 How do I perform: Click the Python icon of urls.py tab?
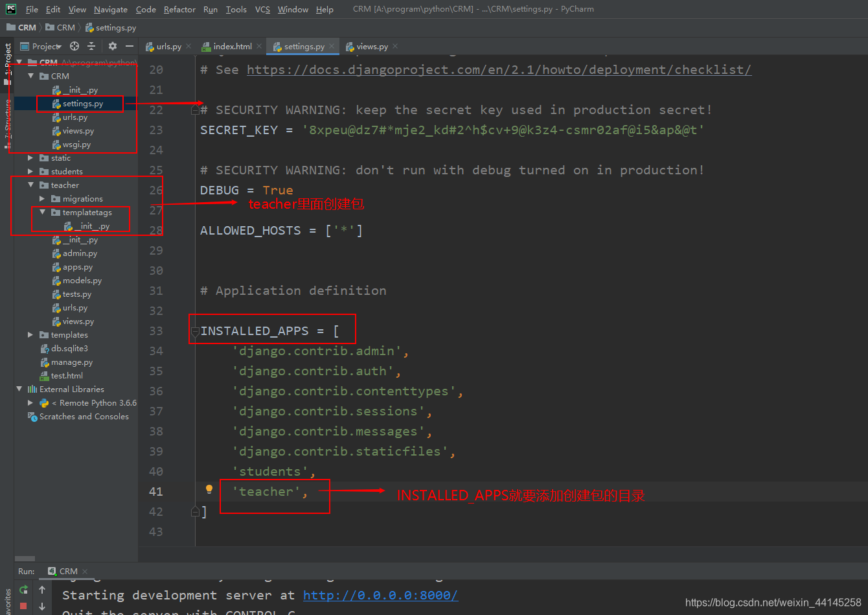click(150, 47)
